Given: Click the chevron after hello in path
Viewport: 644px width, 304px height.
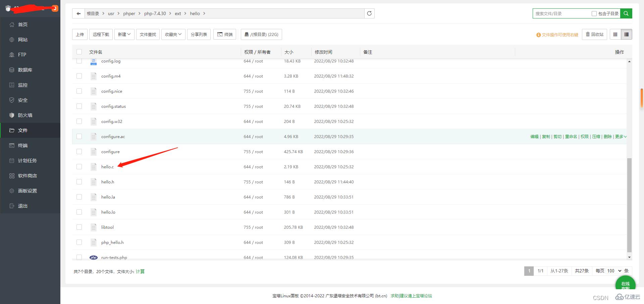Looking at the screenshot, I should coord(204,13).
